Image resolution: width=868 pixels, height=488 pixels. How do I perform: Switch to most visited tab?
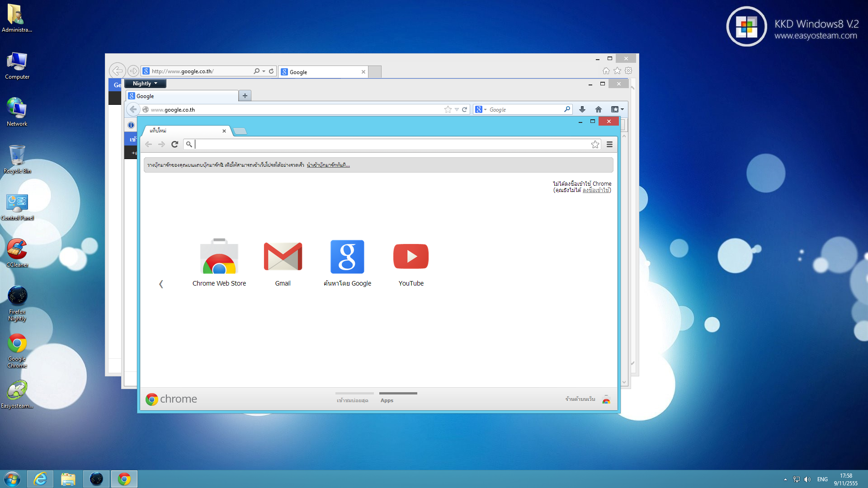352,400
